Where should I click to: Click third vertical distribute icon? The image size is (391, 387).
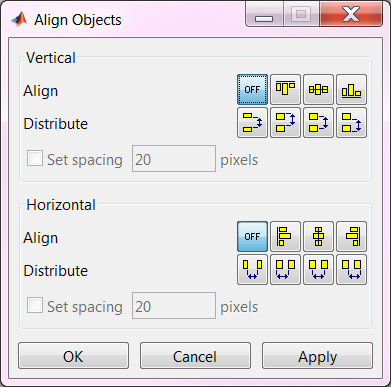coord(318,122)
